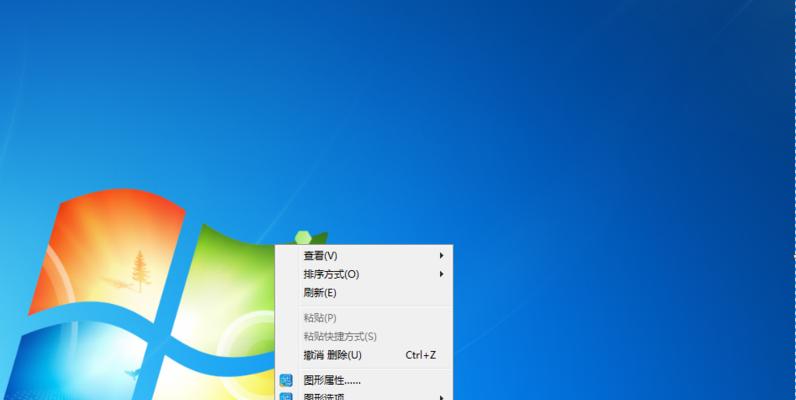Click the graphics icon beside 图形属性......
The width and height of the screenshot is (796, 400).
click(x=286, y=380)
